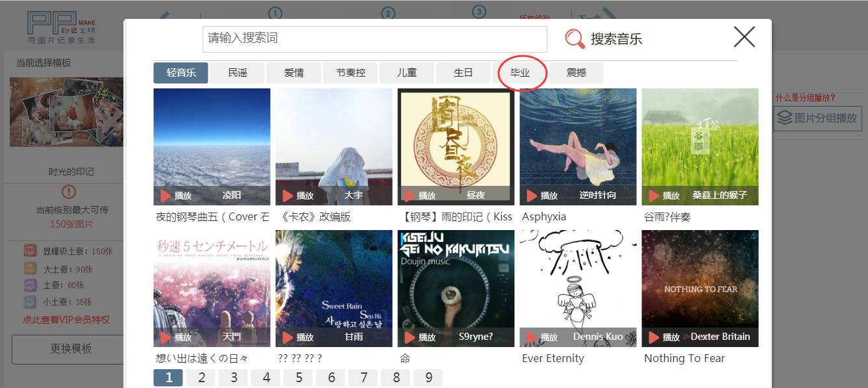The height and width of the screenshot is (388, 868).
Task: Select the 震撼 category tab
Action: click(x=577, y=73)
